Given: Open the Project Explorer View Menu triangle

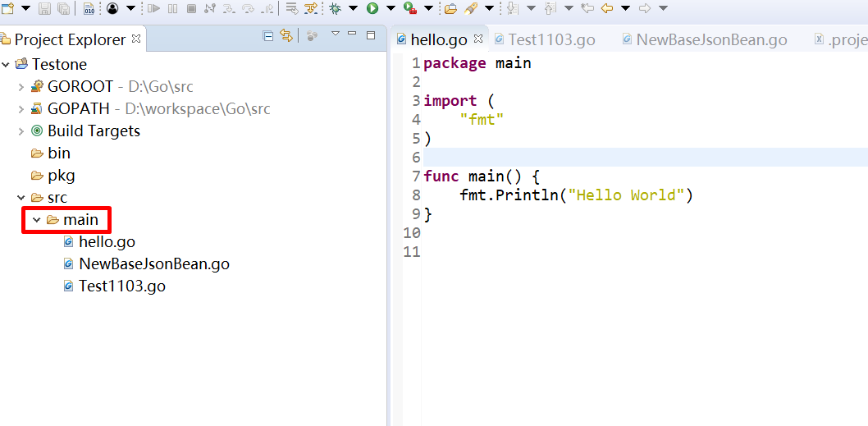Looking at the screenshot, I should (335, 34).
